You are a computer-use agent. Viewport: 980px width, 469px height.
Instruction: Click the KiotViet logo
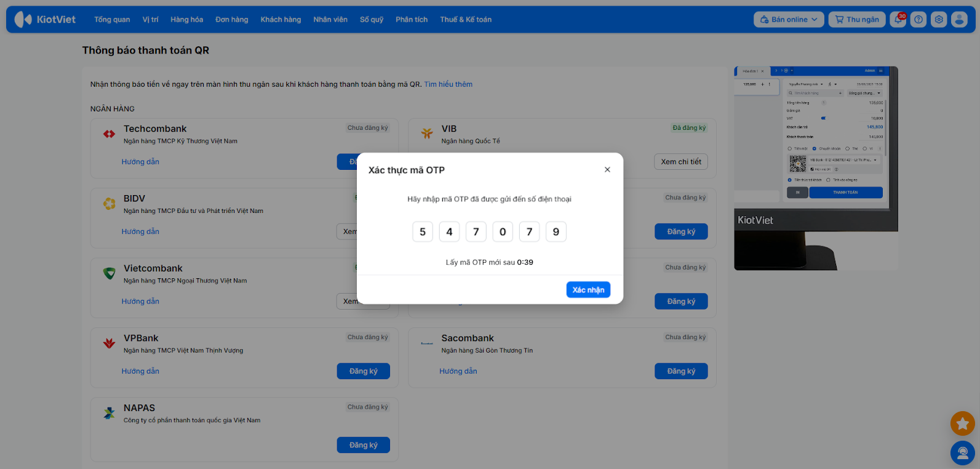point(46,20)
